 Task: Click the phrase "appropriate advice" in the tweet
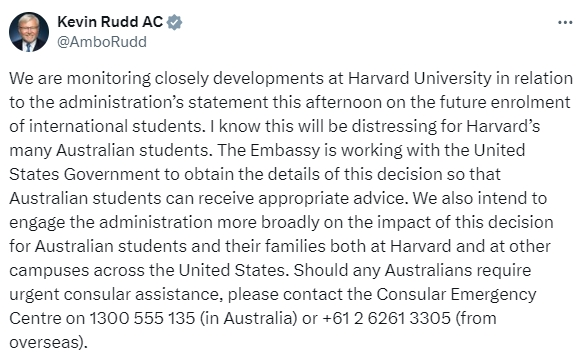point(331,198)
